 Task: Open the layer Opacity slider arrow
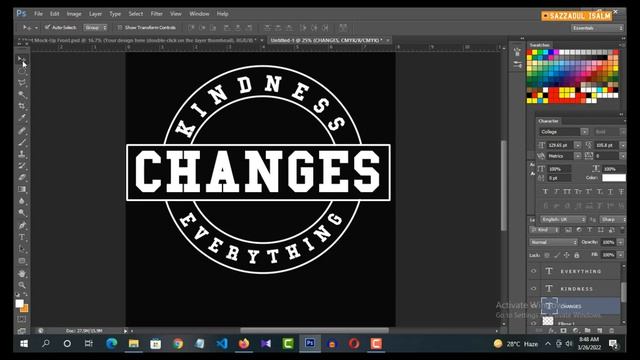pyautogui.click(x=620, y=242)
